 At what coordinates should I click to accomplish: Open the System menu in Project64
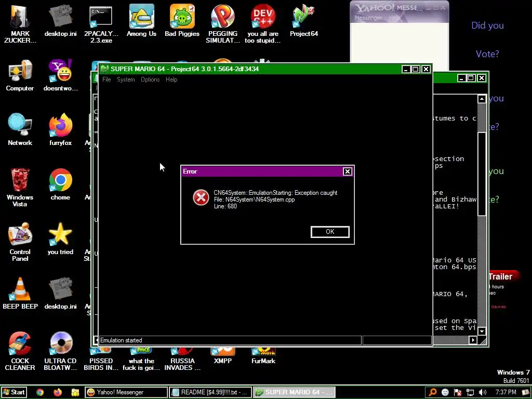click(x=126, y=79)
